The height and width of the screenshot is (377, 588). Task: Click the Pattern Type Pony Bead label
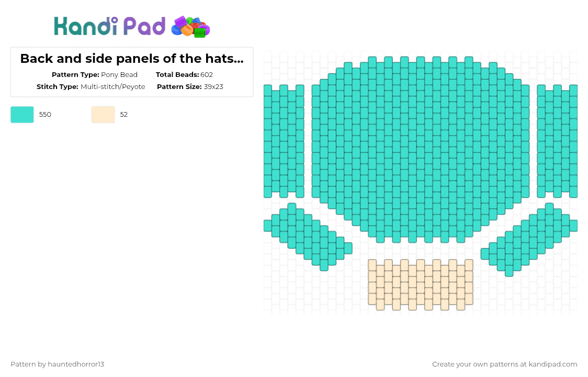[x=95, y=74]
